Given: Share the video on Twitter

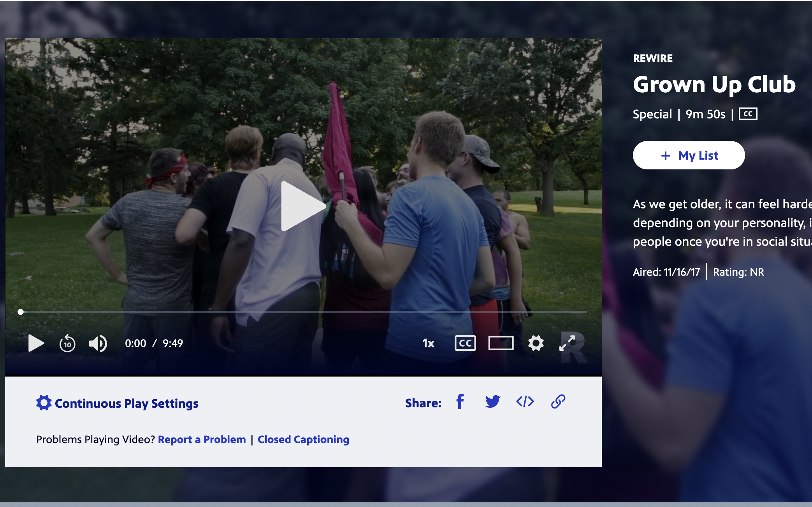Looking at the screenshot, I should [492, 402].
